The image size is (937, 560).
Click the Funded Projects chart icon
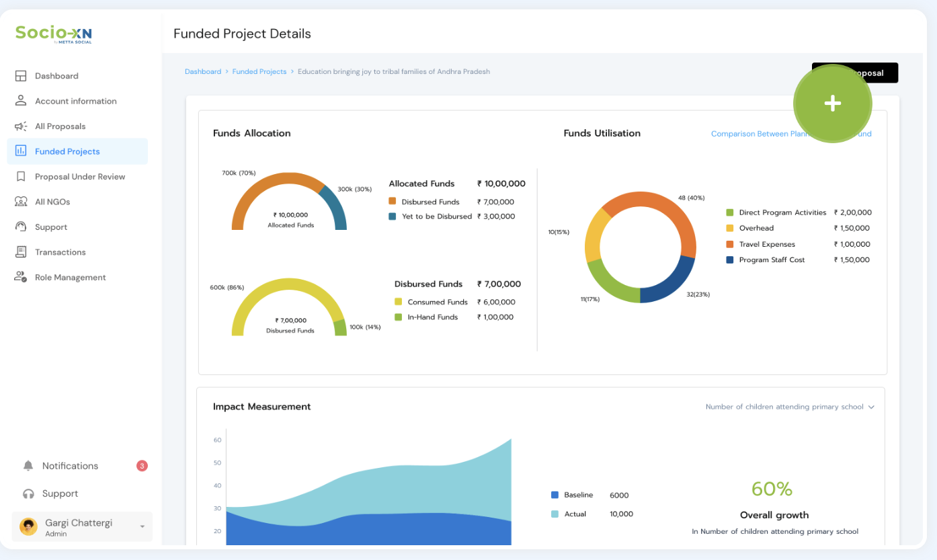click(x=21, y=151)
